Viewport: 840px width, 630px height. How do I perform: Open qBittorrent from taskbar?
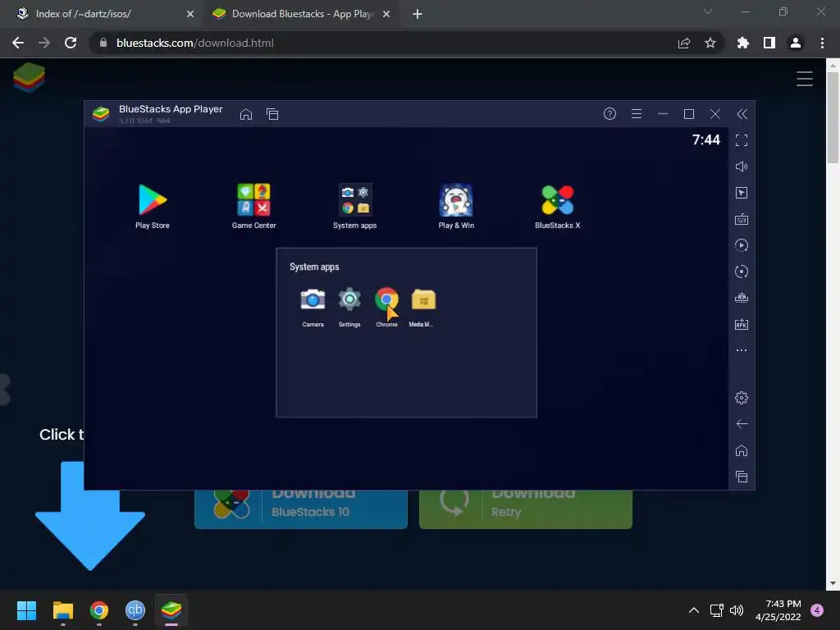click(x=135, y=610)
